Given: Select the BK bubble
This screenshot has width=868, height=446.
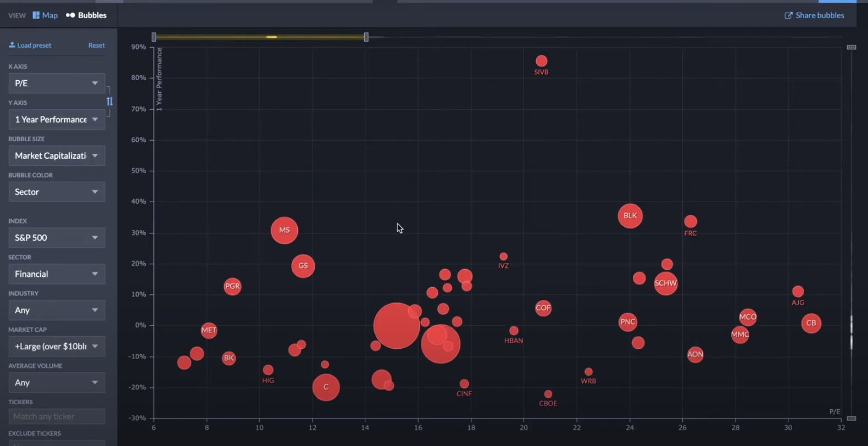Looking at the screenshot, I should (x=229, y=358).
